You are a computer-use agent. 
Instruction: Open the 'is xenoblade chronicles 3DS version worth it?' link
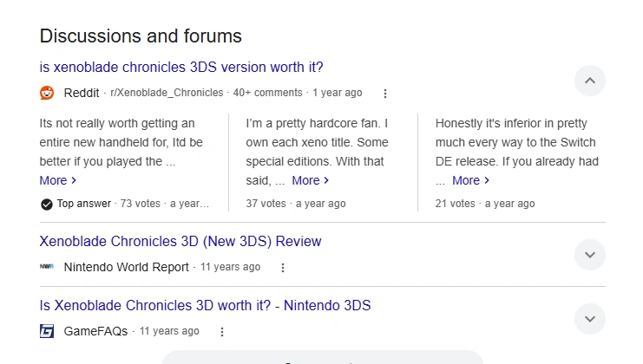coord(181,67)
